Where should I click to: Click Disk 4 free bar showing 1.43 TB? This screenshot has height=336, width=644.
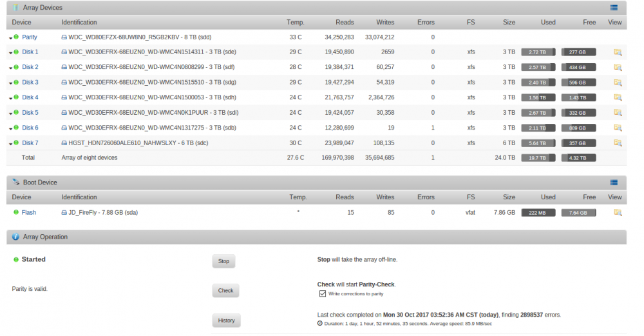tap(578, 98)
